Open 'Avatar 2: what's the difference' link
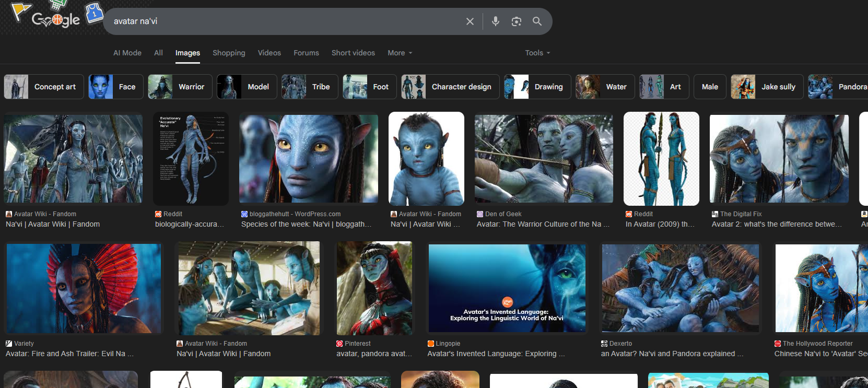Image resolution: width=868 pixels, height=388 pixels. click(777, 224)
